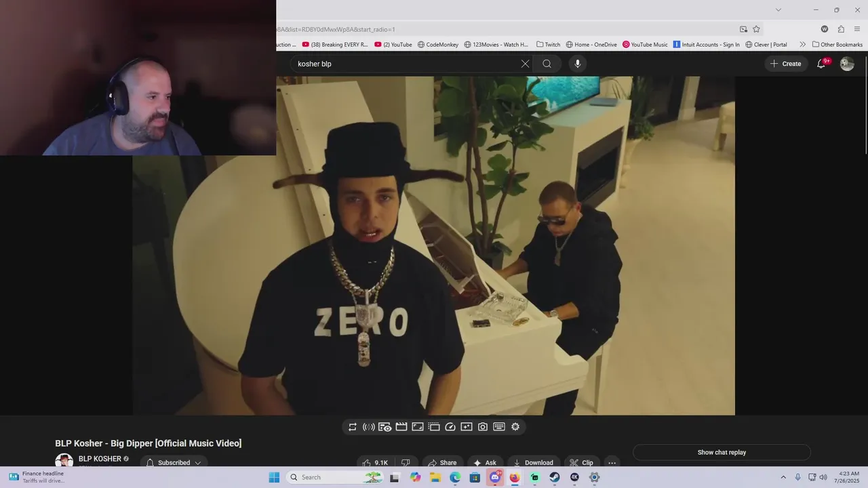Open Discord from taskbar
This screenshot has height=488, width=868.
pos(495,477)
